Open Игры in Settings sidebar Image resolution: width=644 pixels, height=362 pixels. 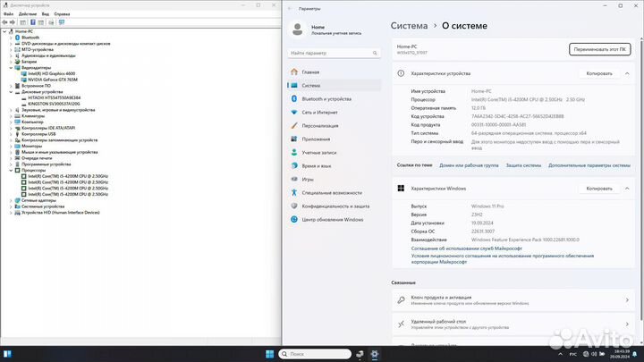pos(334,180)
